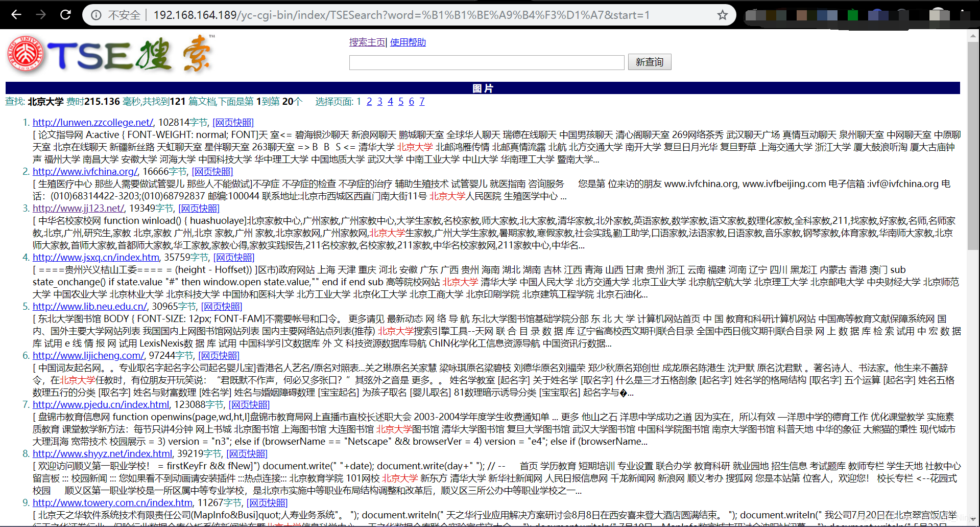Reload the page with the refresh icon
Viewport: 980px width, 527px height.
click(x=65, y=14)
